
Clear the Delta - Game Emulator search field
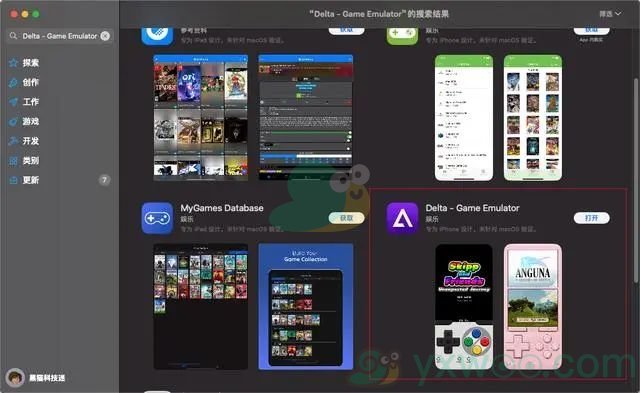point(105,36)
